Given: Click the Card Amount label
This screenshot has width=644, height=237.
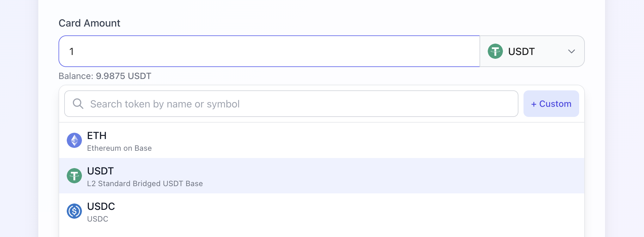Looking at the screenshot, I should [90, 23].
